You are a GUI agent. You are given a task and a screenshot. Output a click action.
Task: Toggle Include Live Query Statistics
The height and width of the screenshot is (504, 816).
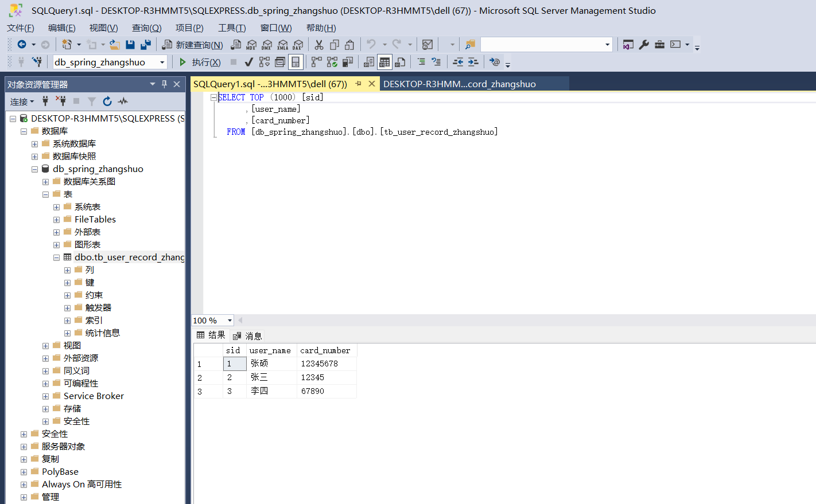(332, 62)
